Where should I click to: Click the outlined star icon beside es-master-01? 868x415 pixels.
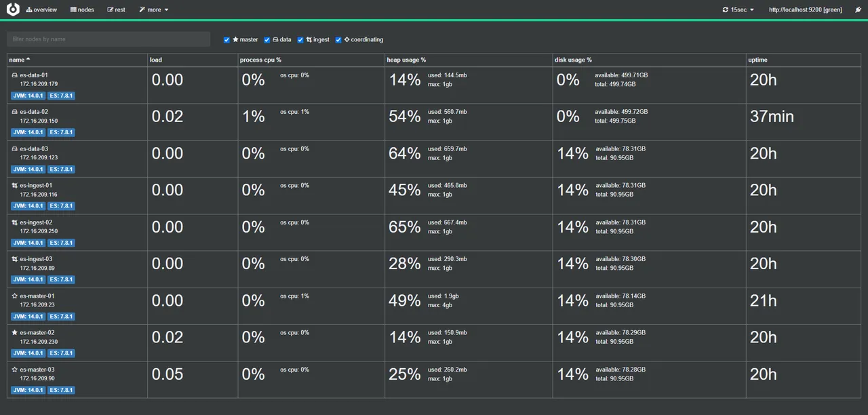14,296
